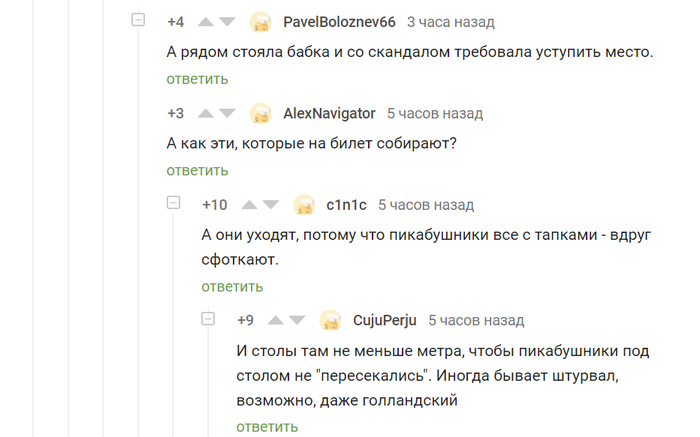The height and width of the screenshot is (437, 700).
Task: Open timestamp link on CujuPerju's comment
Action: (x=476, y=320)
